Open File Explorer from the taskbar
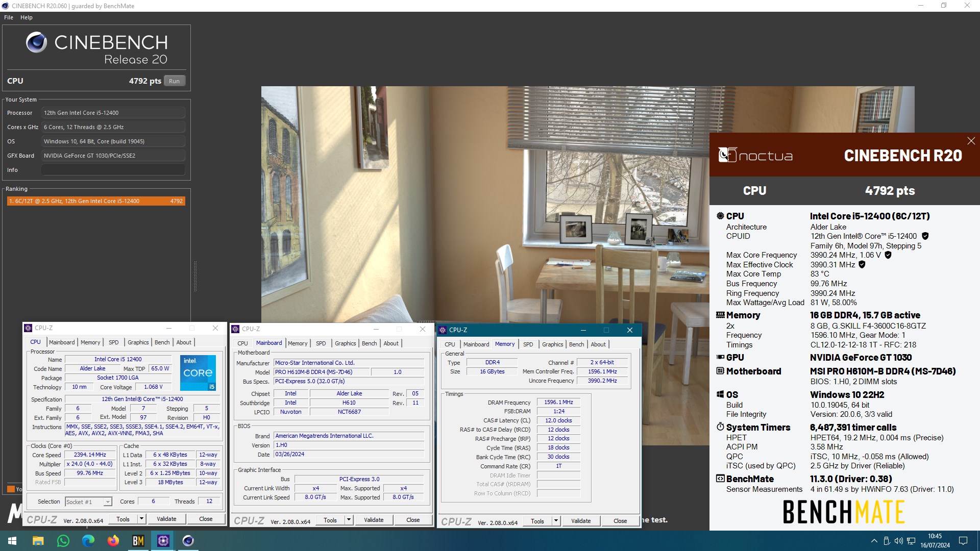Image resolution: width=980 pixels, height=551 pixels. pos(38,541)
